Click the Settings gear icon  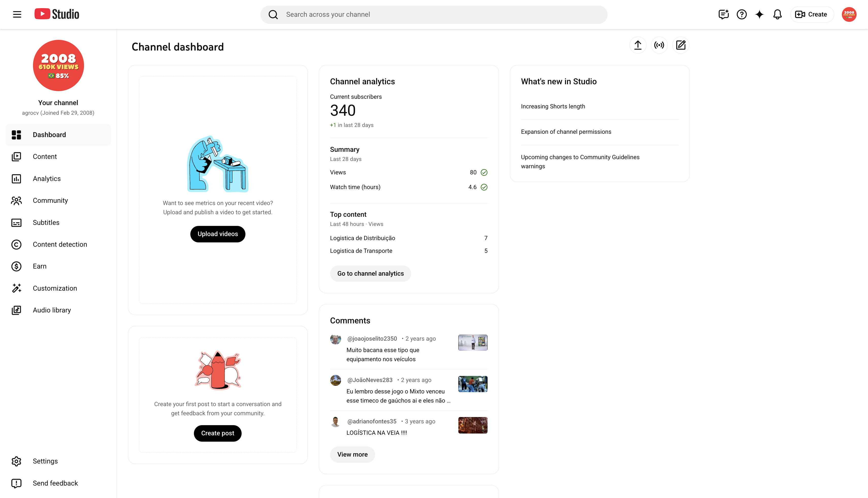click(16, 461)
